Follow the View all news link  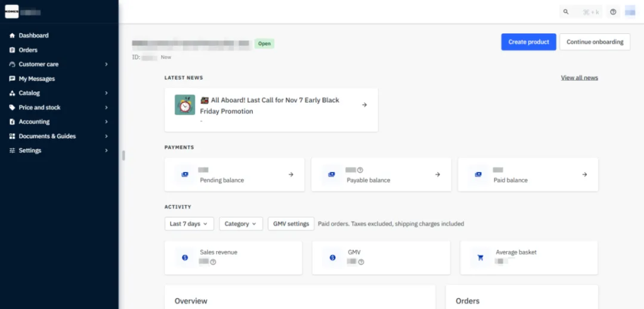[x=579, y=78]
